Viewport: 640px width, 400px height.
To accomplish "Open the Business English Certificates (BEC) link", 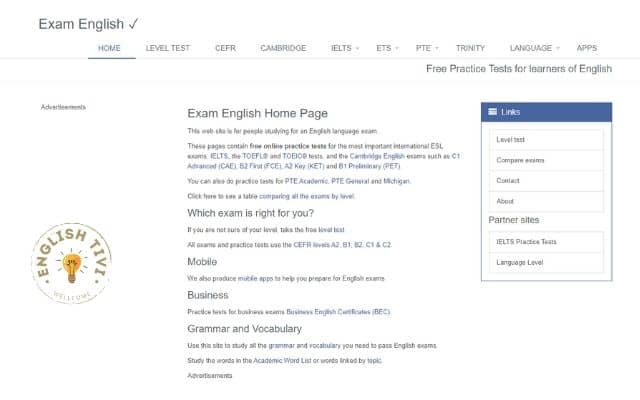I will (338, 311).
